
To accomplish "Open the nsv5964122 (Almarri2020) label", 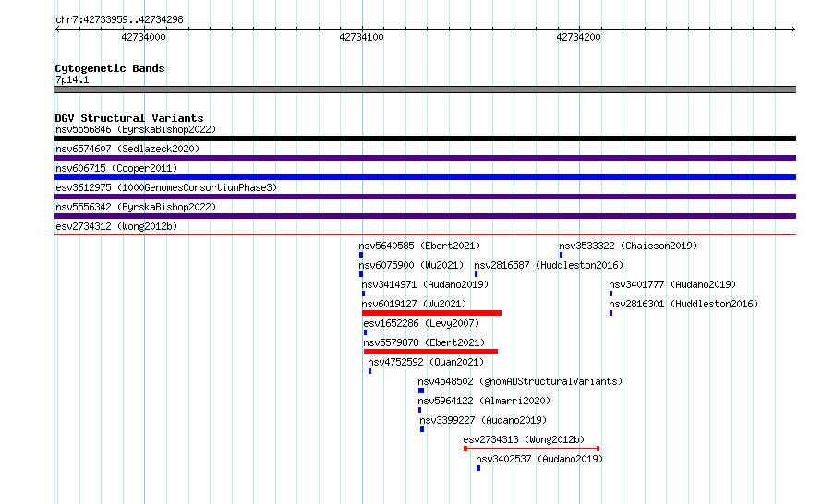I will [x=484, y=401].
